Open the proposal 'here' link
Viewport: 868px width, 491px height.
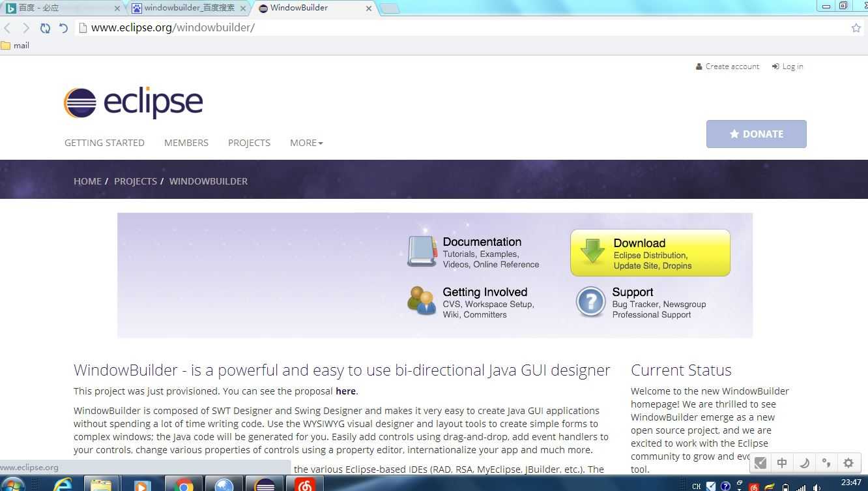pos(345,391)
